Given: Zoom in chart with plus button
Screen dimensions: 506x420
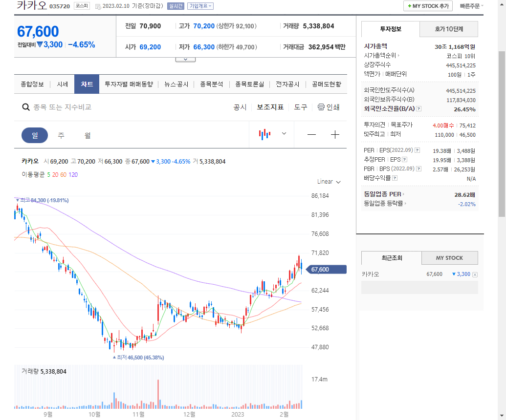Looking at the screenshot, I should pos(335,134).
